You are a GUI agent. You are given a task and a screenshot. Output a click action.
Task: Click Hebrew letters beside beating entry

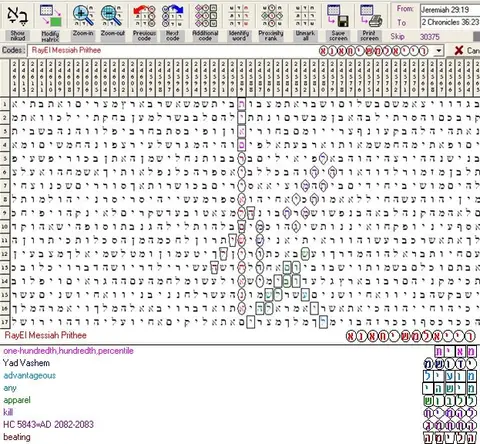coord(450,438)
